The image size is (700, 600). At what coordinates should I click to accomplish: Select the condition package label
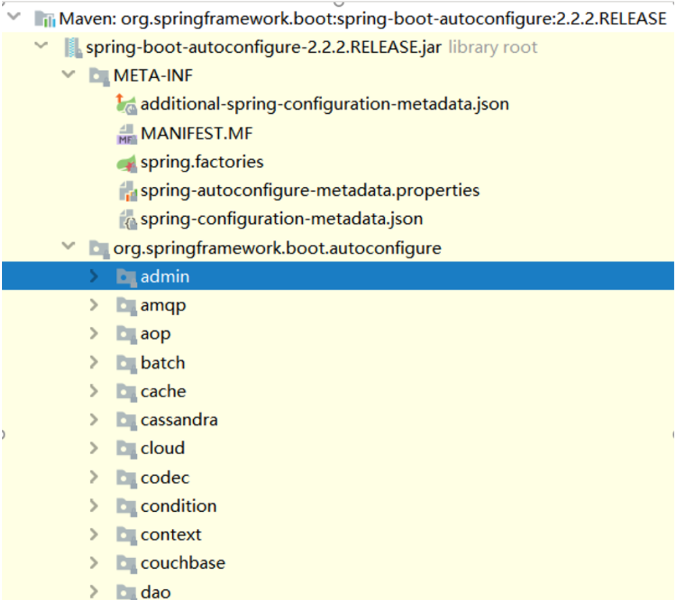(179, 506)
